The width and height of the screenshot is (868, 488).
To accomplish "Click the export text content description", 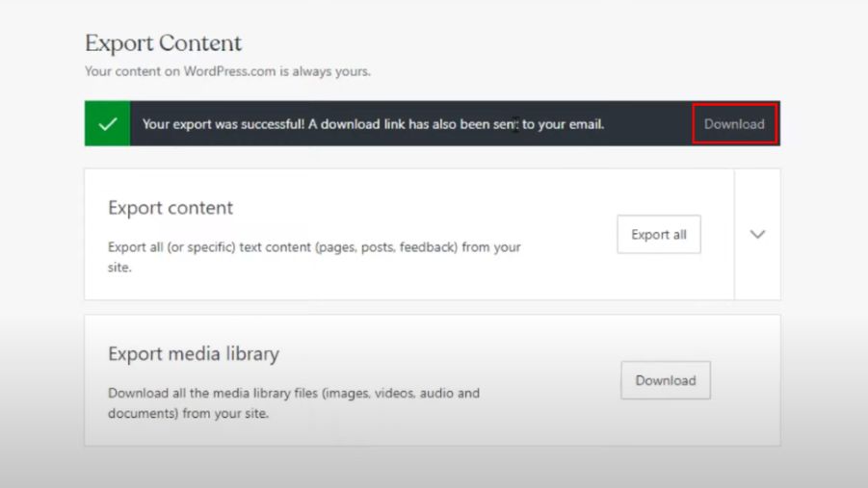I will pyautogui.click(x=314, y=247).
